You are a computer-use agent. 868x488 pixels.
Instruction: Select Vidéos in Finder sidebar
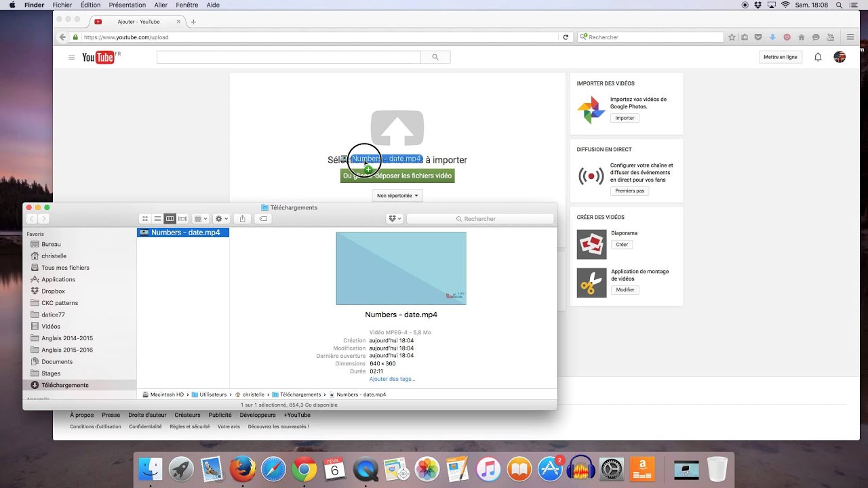click(51, 326)
